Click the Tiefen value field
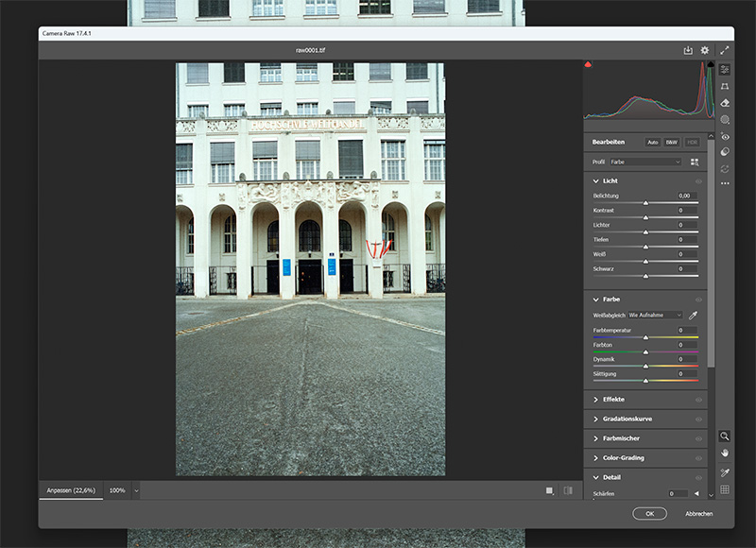The width and height of the screenshot is (756, 548). (x=687, y=240)
